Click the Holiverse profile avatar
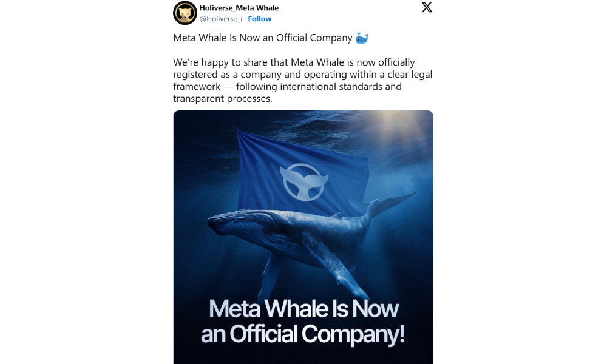Image resolution: width=607 pixels, height=364 pixels. [185, 13]
